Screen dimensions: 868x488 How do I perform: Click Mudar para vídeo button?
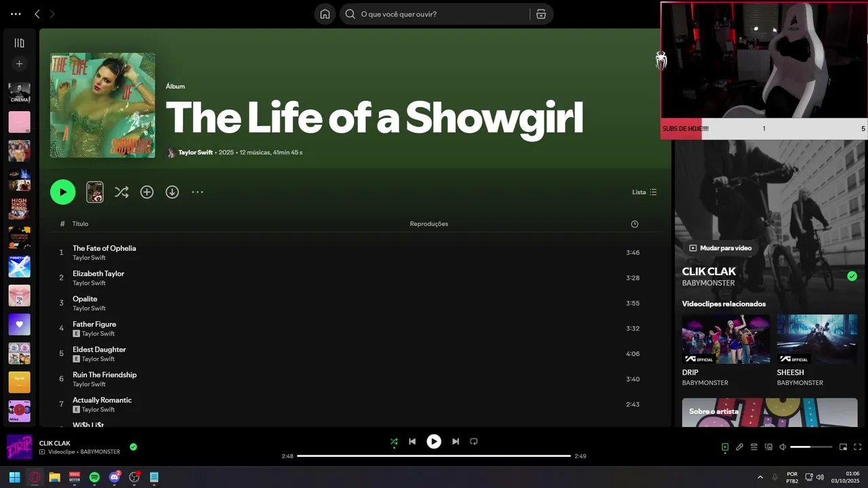(x=720, y=248)
